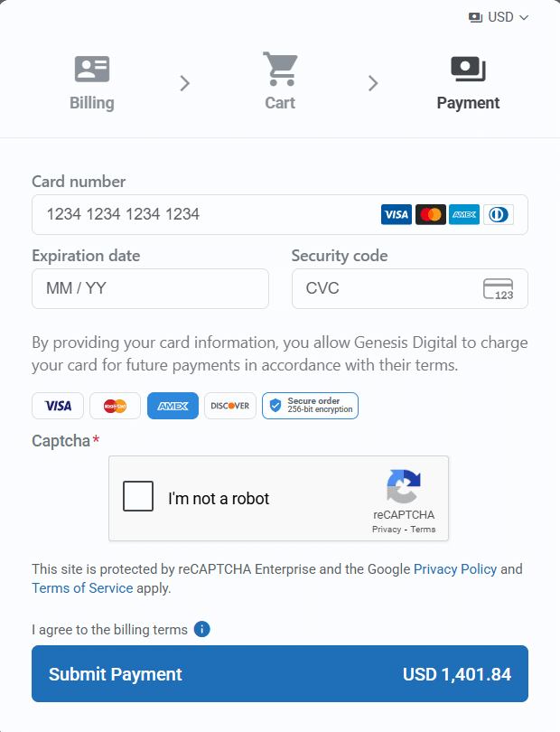Click the chevron arrow between Billing and Cart
560x732 pixels.
point(185,83)
